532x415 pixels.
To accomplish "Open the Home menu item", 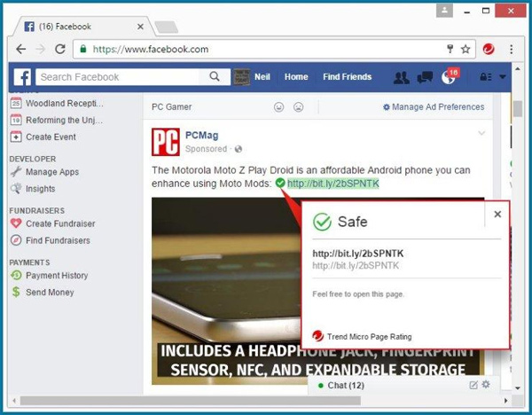I will [296, 76].
